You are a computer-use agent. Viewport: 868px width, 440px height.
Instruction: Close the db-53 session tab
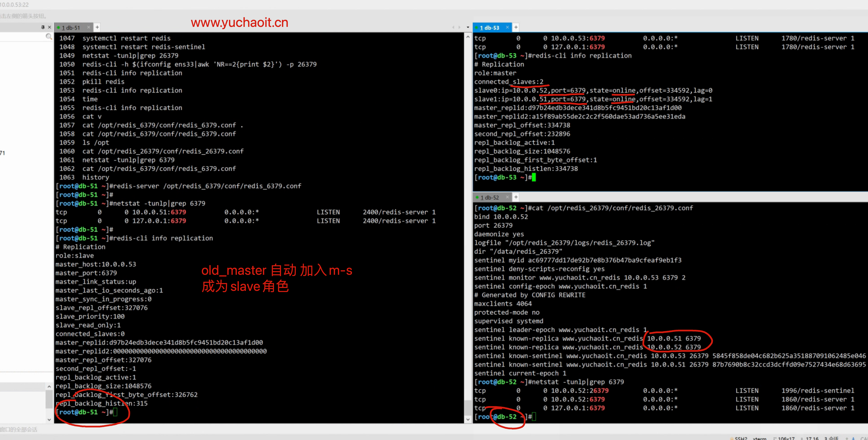507,27
